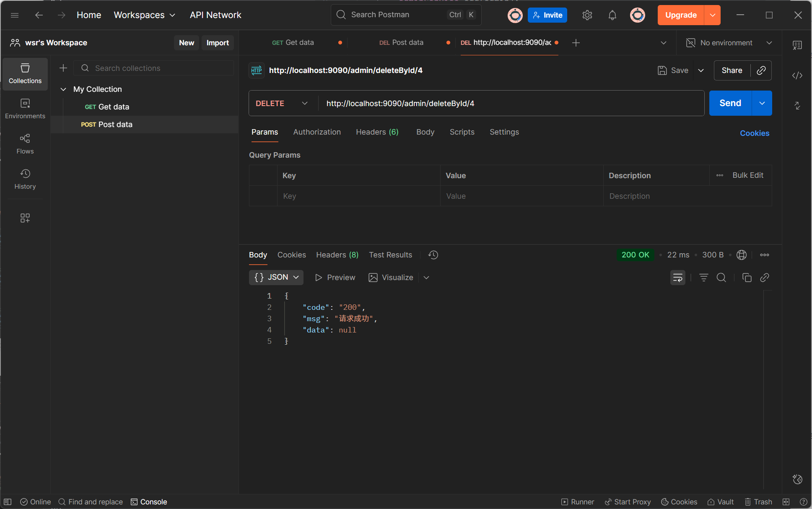Image resolution: width=812 pixels, height=509 pixels.
Task: Click the Send button
Action: coord(730,103)
